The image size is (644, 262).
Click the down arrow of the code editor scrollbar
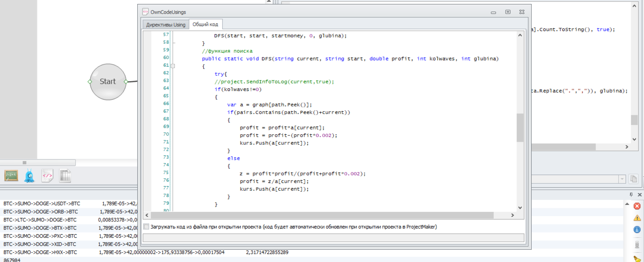tap(520, 208)
